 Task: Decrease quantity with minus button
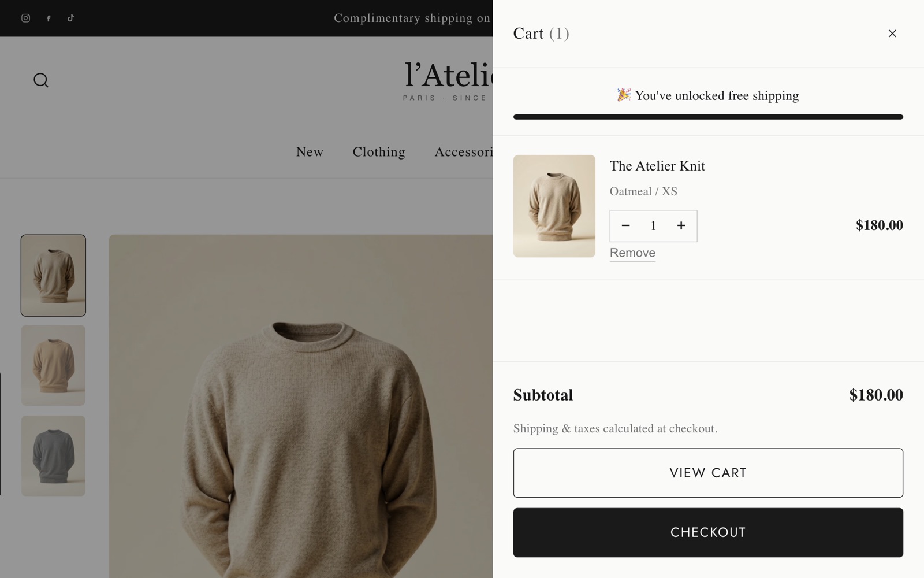coord(625,226)
